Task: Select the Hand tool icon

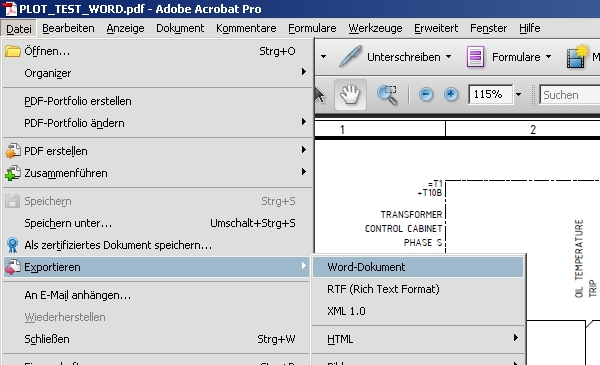Action: click(x=350, y=95)
